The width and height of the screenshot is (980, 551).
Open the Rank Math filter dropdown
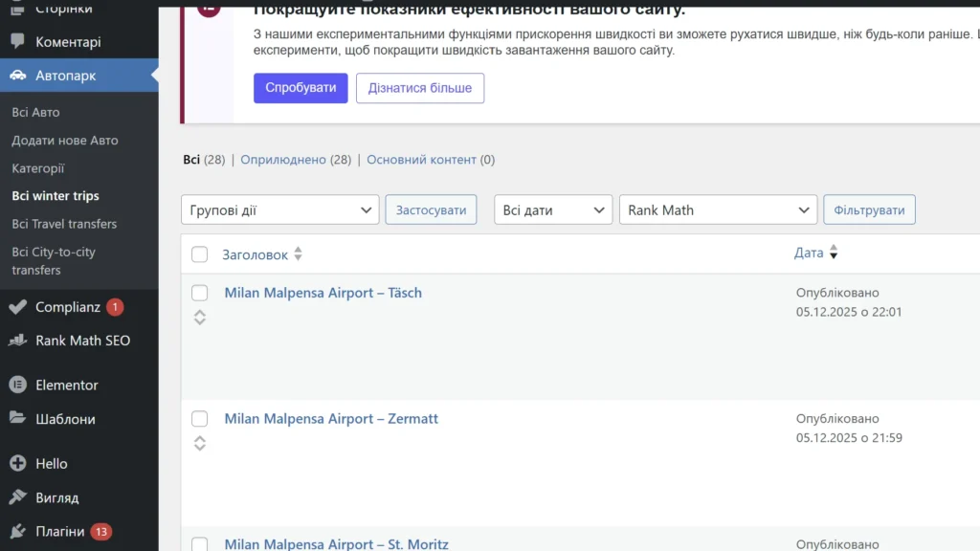(x=718, y=209)
